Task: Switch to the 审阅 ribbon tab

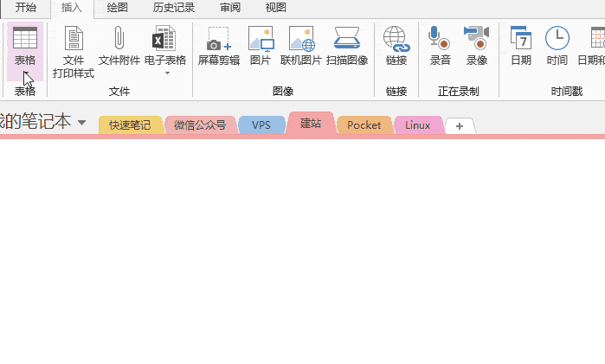Action: (x=230, y=8)
